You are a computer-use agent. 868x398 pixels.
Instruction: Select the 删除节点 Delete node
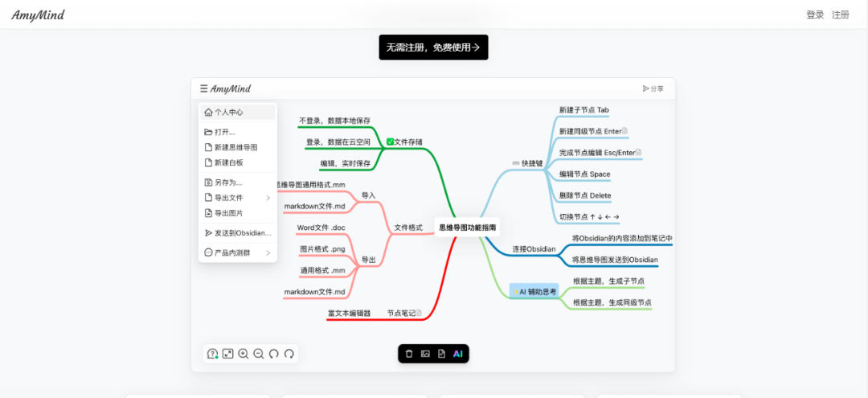click(585, 195)
